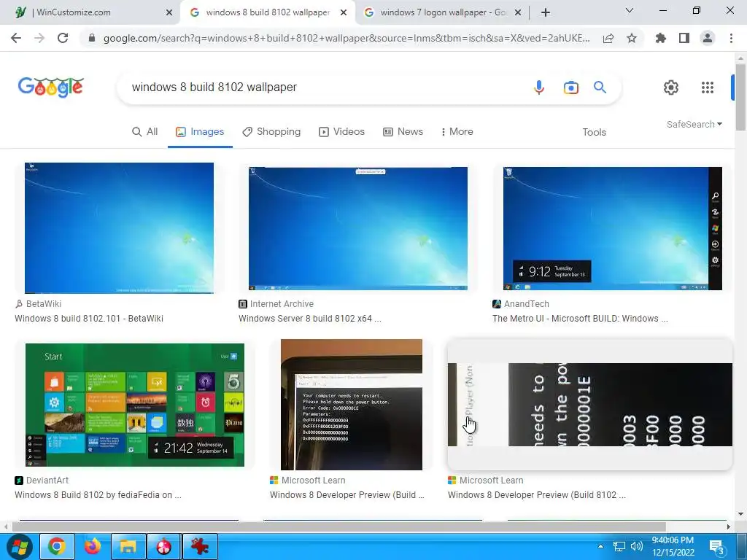View site lock information

click(x=92, y=38)
